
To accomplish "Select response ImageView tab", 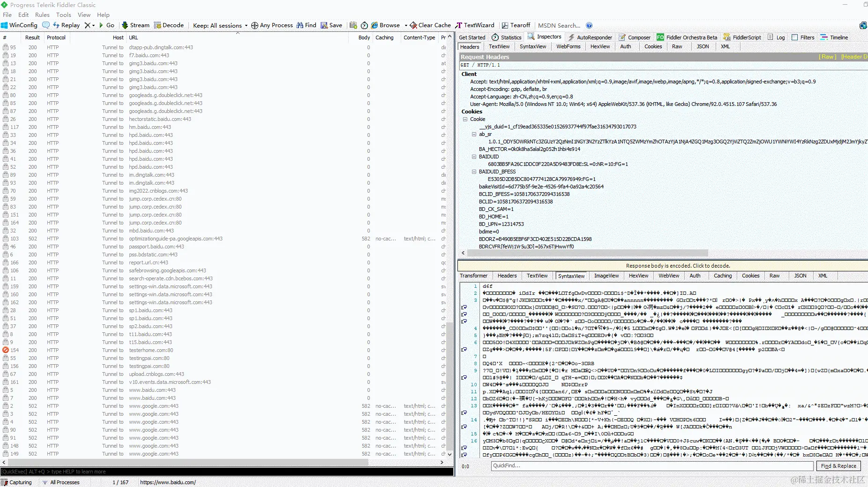I will tap(606, 276).
